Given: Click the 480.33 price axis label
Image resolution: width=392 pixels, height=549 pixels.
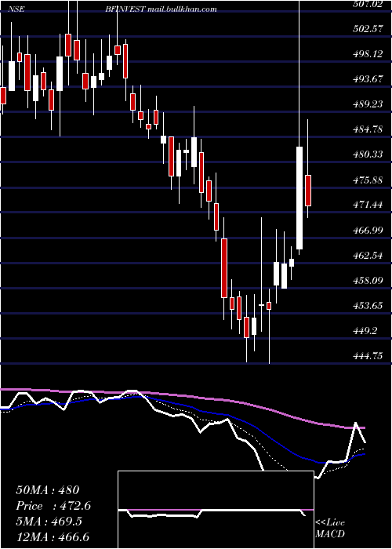Looking at the screenshot, I should click(x=367, y=155).
